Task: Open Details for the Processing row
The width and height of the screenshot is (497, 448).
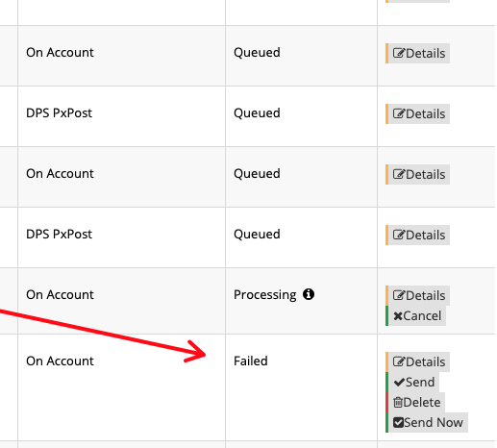Action: coord(418,295)
